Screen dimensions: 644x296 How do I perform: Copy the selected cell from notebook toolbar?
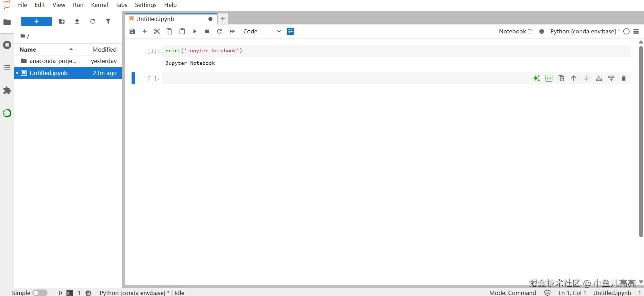click(x=169, y=31)
